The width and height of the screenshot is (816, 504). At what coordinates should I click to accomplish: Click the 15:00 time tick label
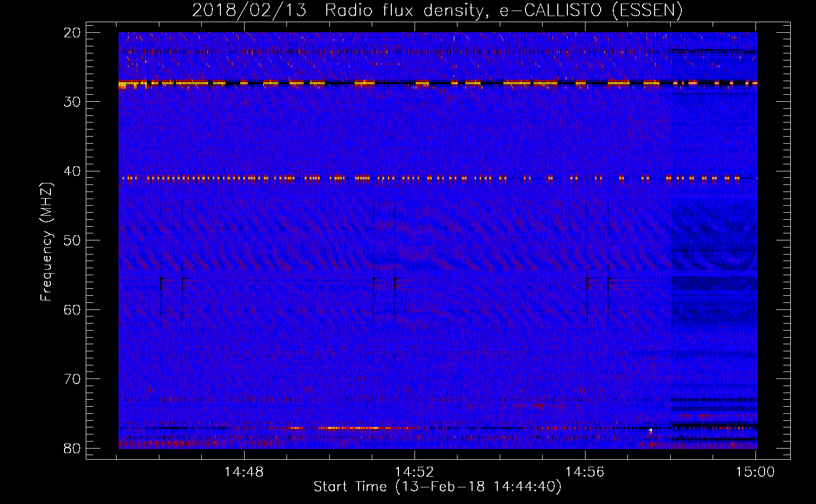(x=755, y=472)
